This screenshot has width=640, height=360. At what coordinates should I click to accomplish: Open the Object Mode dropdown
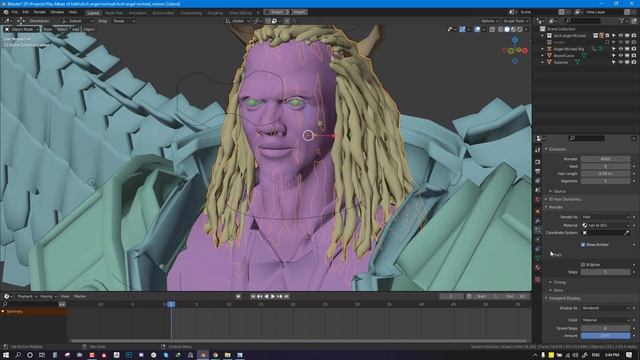pos(21,29)
